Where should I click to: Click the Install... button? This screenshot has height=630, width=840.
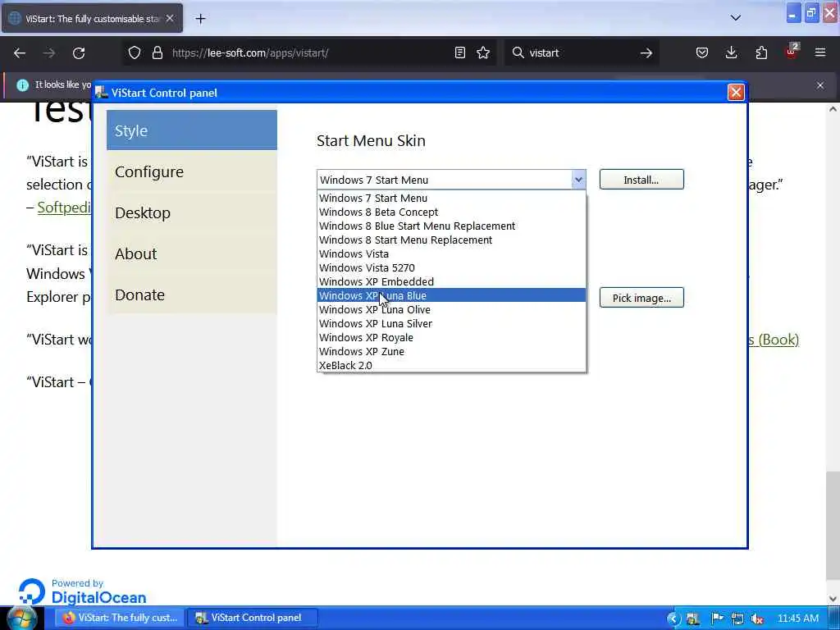pos(641,180)
